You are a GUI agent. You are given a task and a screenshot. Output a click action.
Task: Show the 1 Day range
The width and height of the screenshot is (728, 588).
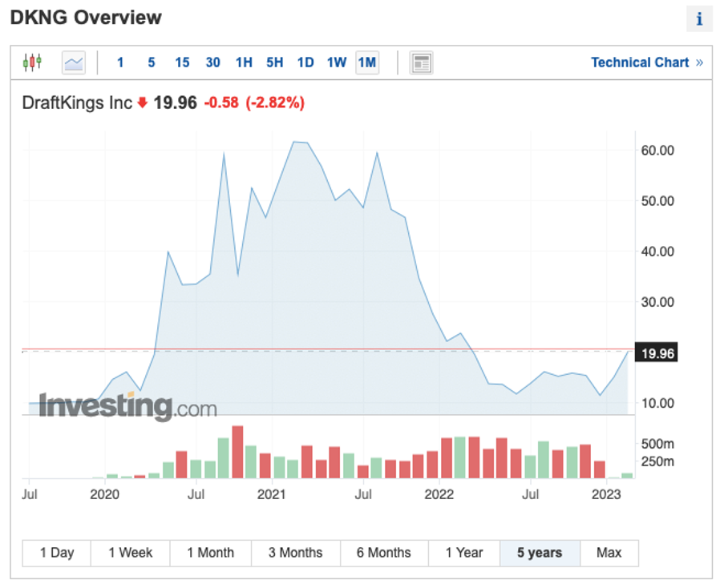(56, 553)
